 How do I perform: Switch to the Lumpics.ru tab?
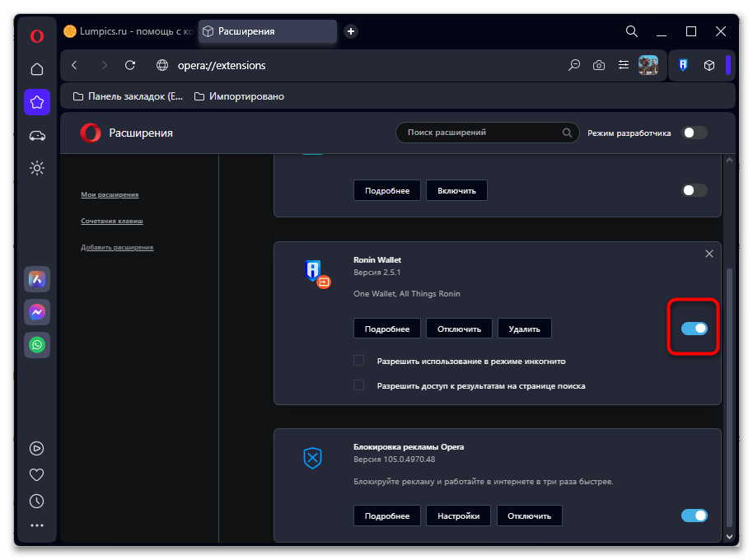pyautogui.click(x=129, y=31)
